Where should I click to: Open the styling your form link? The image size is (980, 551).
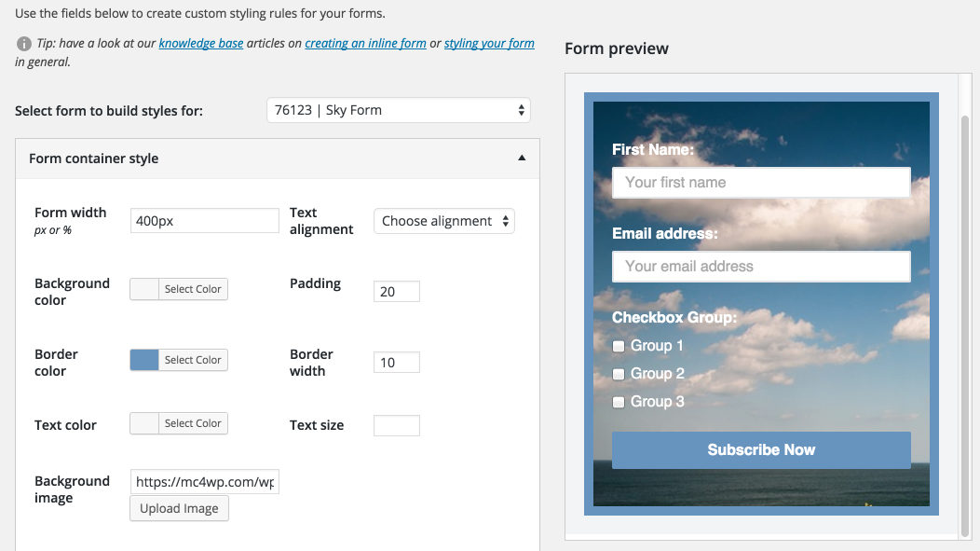click(489, 44)
